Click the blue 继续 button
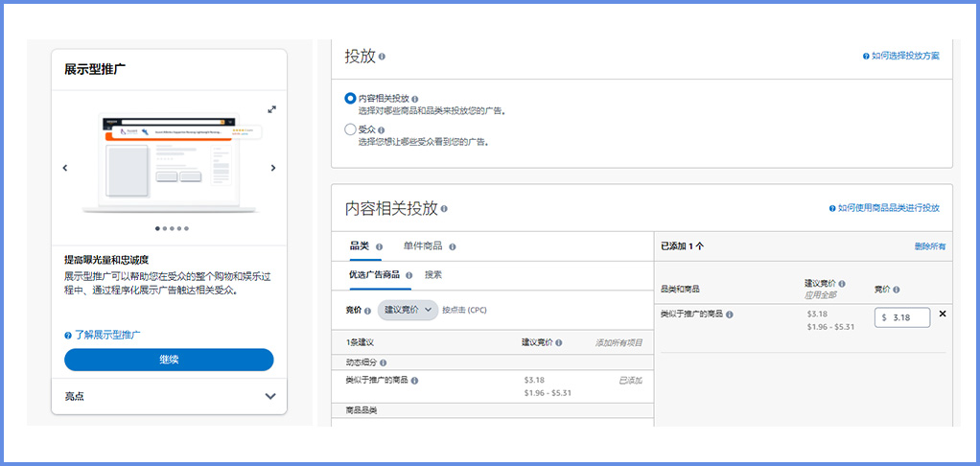Screen dimensions: 980x466 point(169,360)
